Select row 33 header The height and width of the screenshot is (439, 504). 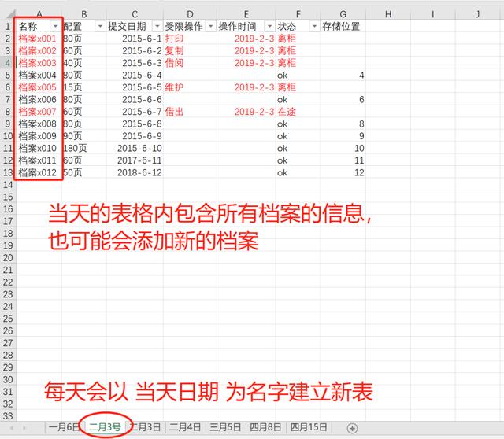pyautogui.click(x=8, y=416)
